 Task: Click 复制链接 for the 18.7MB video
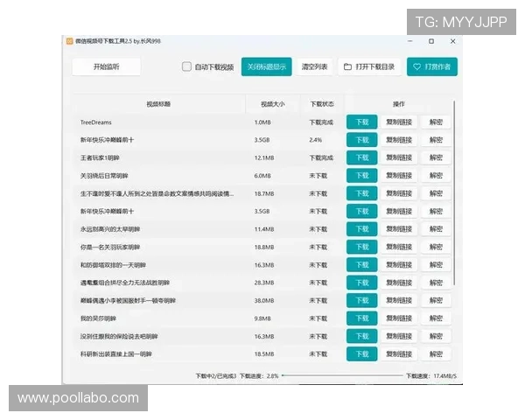point(399,193)
